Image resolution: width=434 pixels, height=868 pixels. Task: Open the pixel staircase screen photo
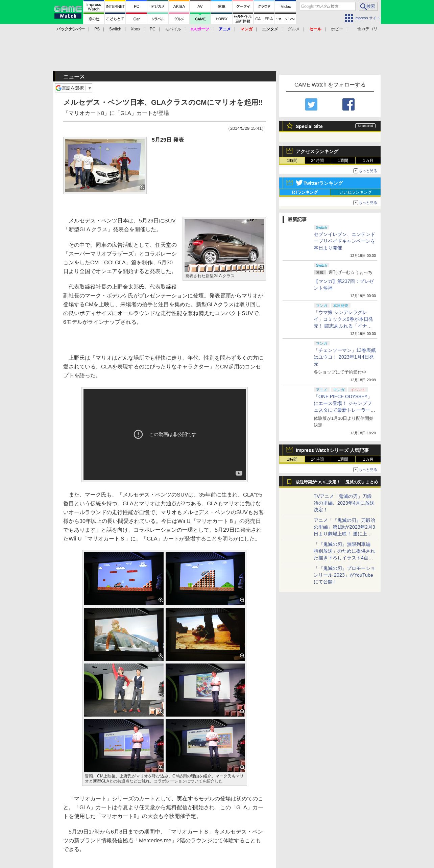pyautogui.click(x=205, y=578)
